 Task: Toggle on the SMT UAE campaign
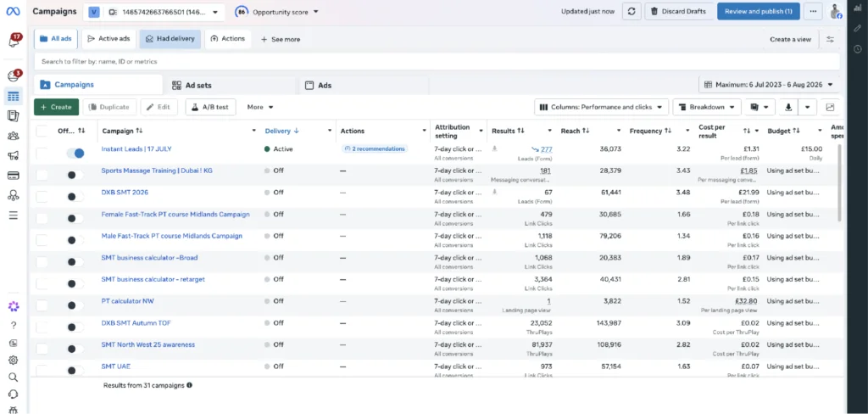point(75,371)
